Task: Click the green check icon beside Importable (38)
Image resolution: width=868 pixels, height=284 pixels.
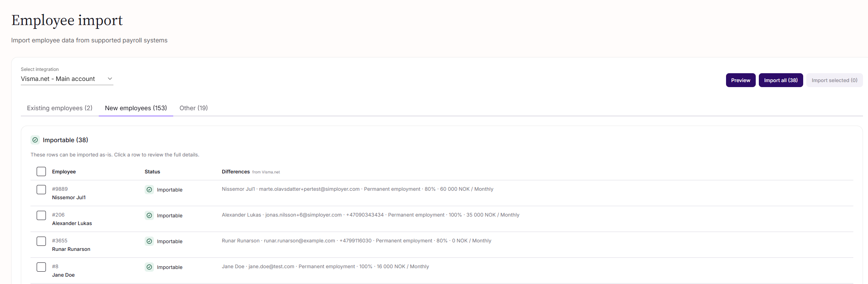Action: click(35, 140)
